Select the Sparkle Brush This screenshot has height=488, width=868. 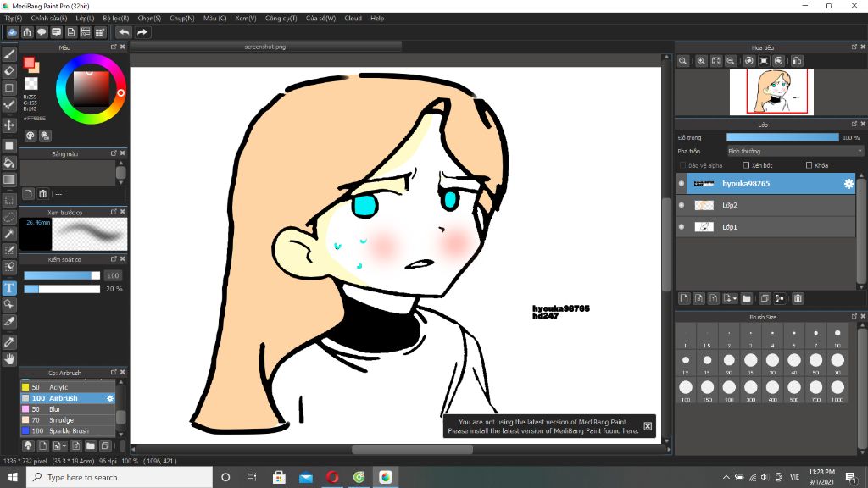[x=68, y=431]
